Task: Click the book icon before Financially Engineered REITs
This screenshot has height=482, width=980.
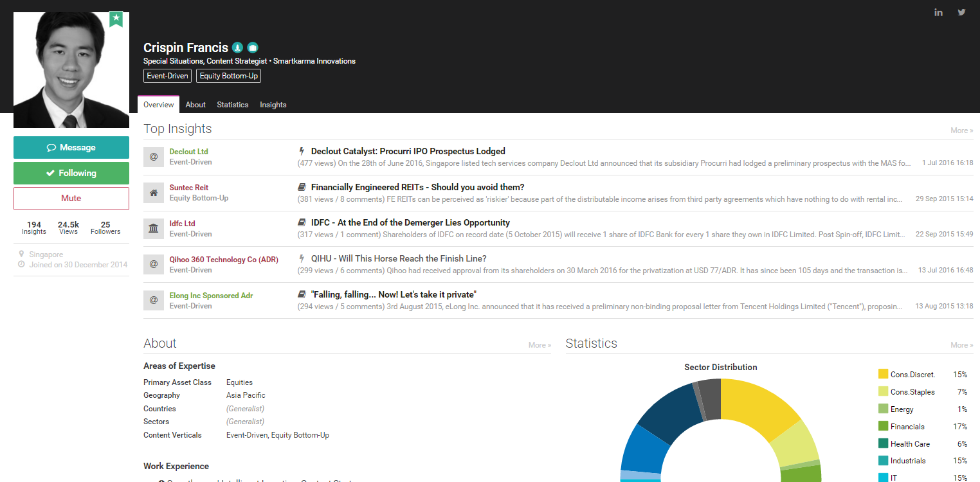Action: click(x=302, y=188)
